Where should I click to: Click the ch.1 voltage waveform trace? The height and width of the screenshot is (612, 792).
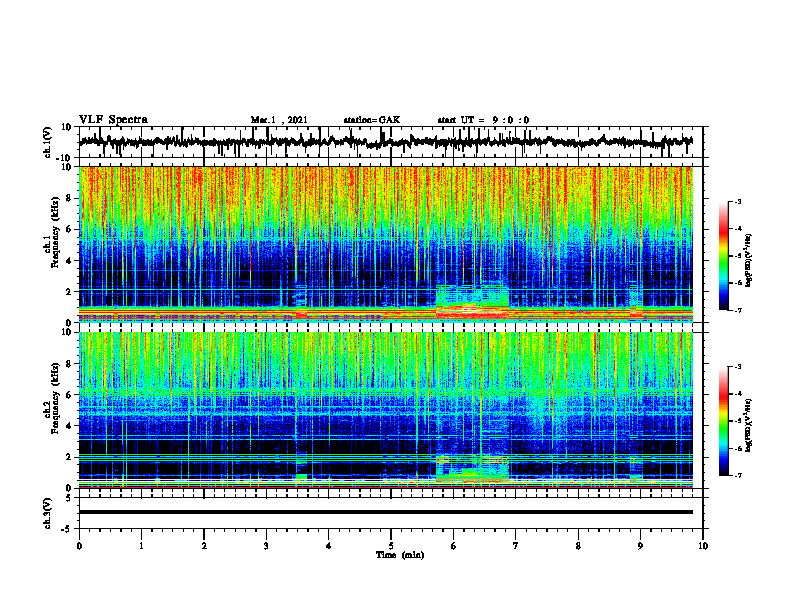coord(385,142)
